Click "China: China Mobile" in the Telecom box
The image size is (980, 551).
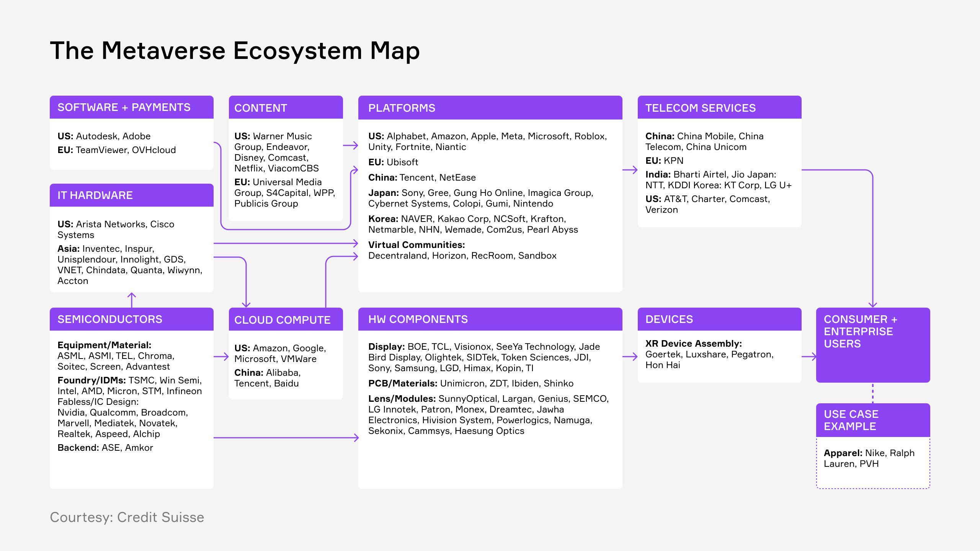[x=704, y=136]
